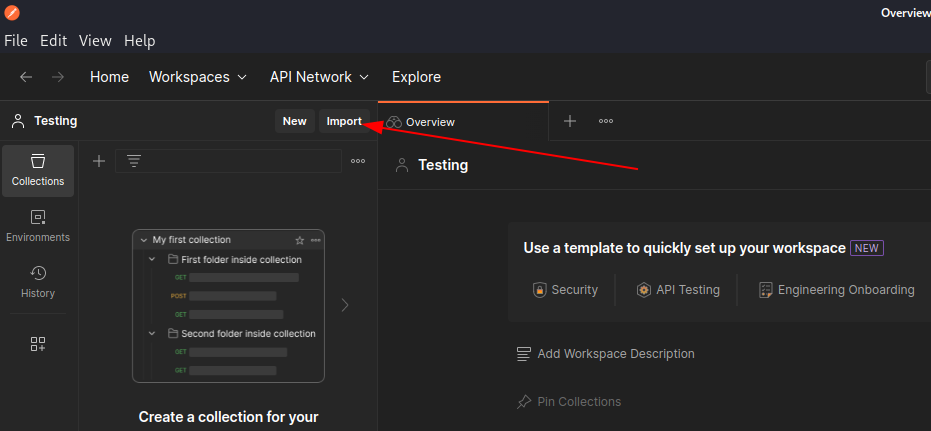This screenshot has width=931, height=431.
Task: Open the History sidebar panel
Action: click(38, 282)
